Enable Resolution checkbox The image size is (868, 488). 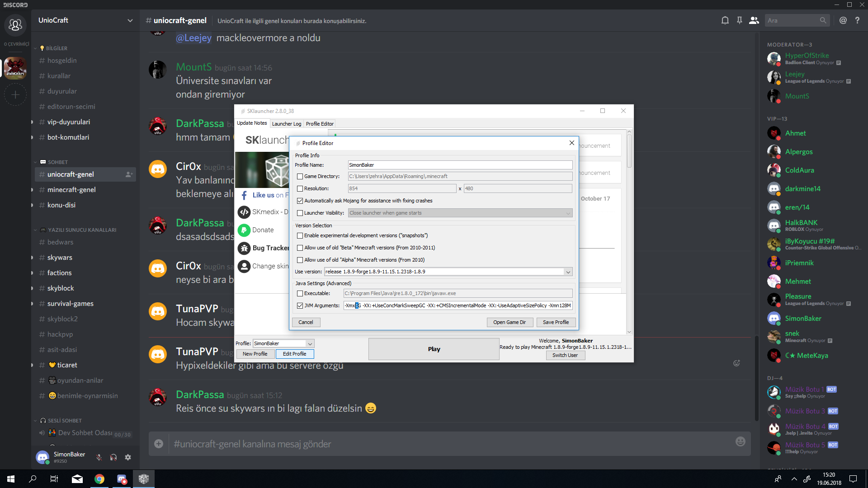(300, 189)
